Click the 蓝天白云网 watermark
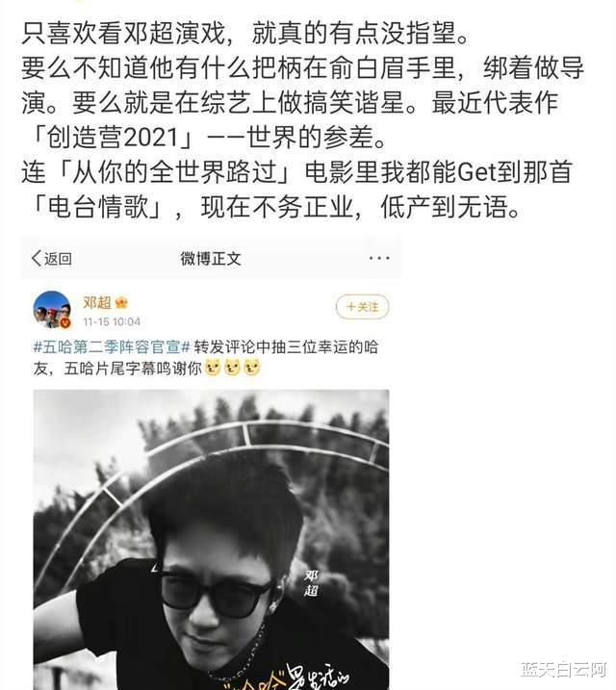This screenshot has width=616, height=690. click(564, 670)
